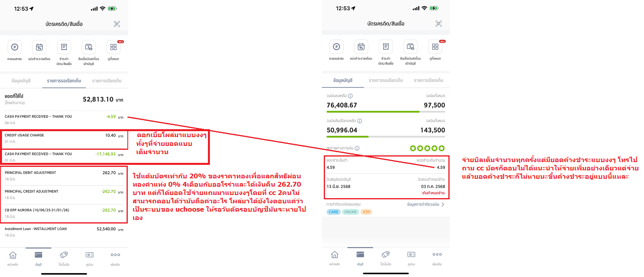Open ดูทั้งหมด grid icon on left phone
The width and height of the screenshot is (644, 277).
click(113, 47)
